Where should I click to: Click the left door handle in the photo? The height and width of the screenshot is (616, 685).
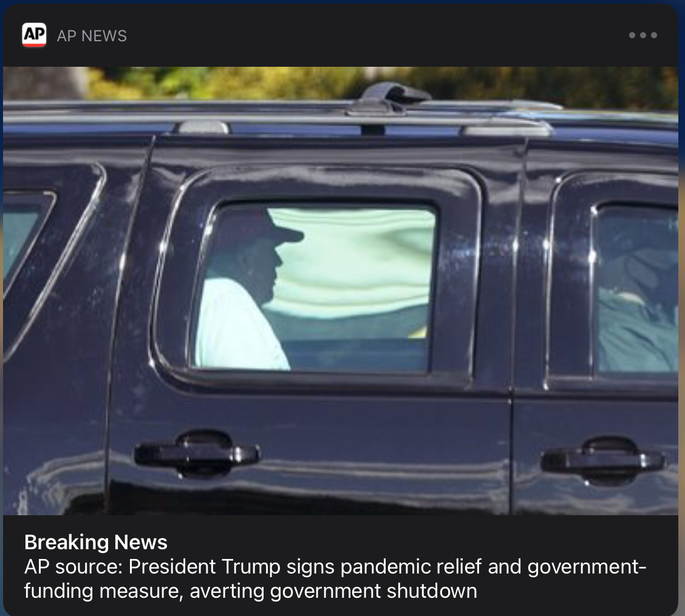click(197, 455)
